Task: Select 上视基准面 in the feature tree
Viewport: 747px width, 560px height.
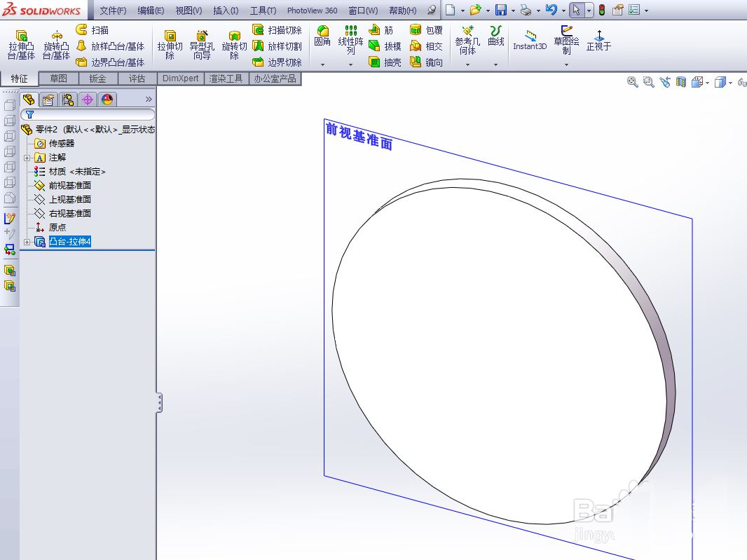Action: (69, 199)
